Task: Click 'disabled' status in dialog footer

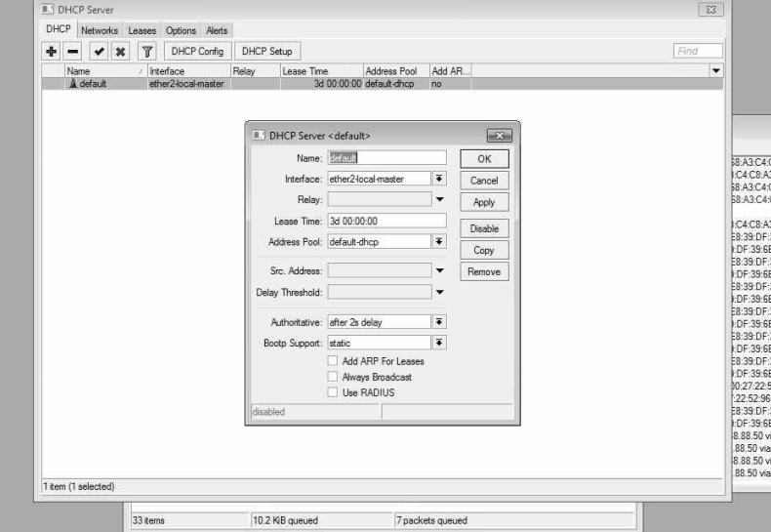Action: (x=268, y=412)
